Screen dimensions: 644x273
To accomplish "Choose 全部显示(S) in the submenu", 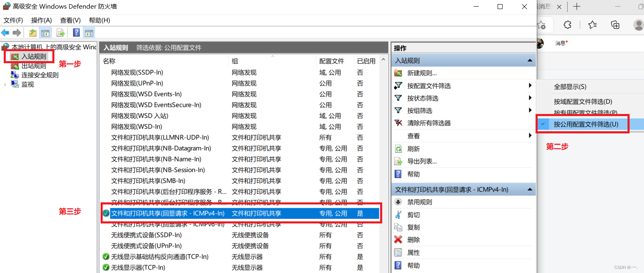I will pyautogui.click(x=570, y=87).
